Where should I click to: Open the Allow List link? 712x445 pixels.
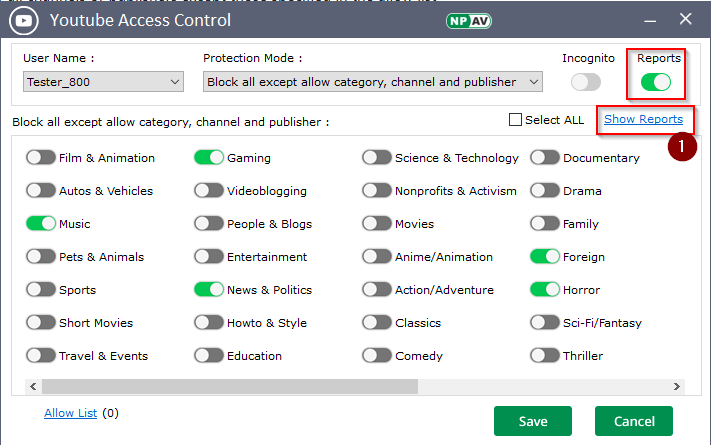[x=72, y=412]
